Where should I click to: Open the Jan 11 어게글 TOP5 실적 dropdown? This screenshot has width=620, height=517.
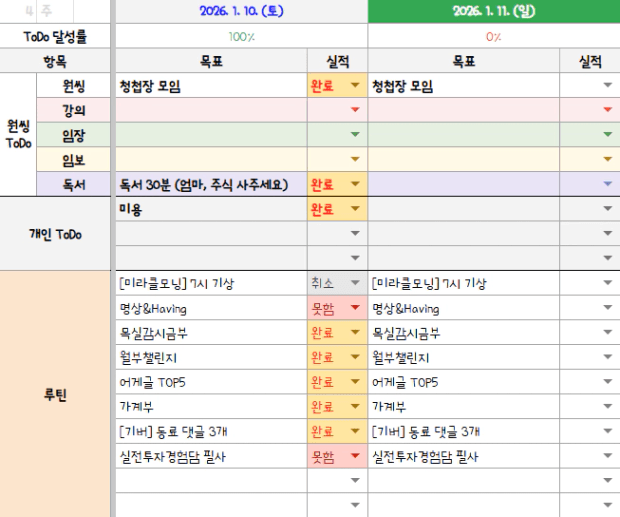[x=608, y=381]
